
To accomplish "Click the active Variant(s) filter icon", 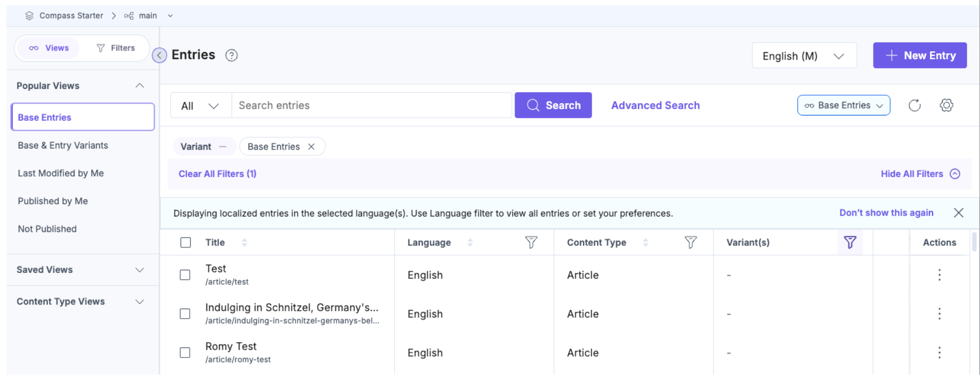I will pos(850,243).
